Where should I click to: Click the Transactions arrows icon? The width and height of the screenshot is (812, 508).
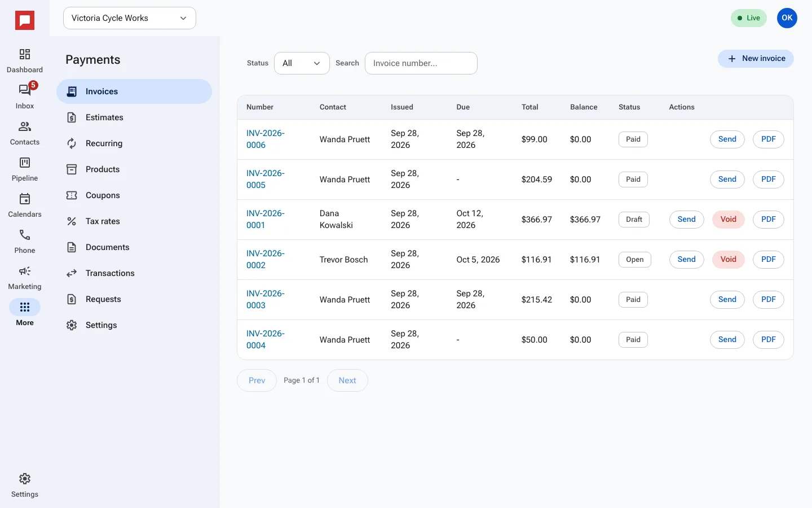click(x=72, y=273)
